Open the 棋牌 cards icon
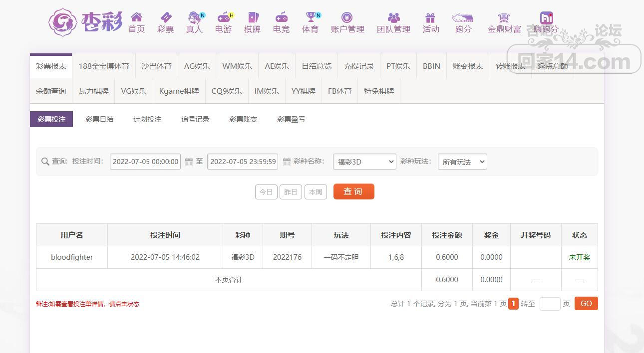Image resolution: width=644 pixels, height=353 pixels. (253, 17)
